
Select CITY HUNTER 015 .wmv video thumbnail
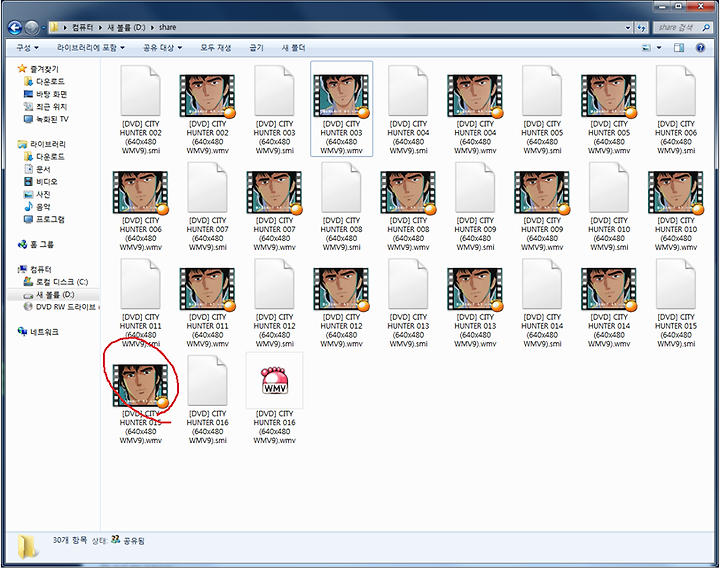click(x=141, y=386)
